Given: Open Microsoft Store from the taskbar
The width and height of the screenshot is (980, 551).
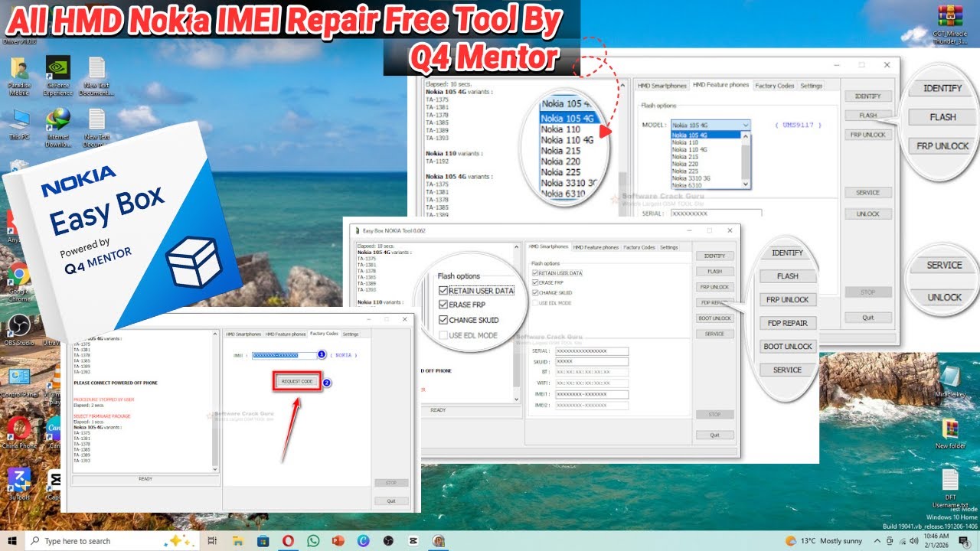Looking at the screenshot, I should (x=263, y=540).
